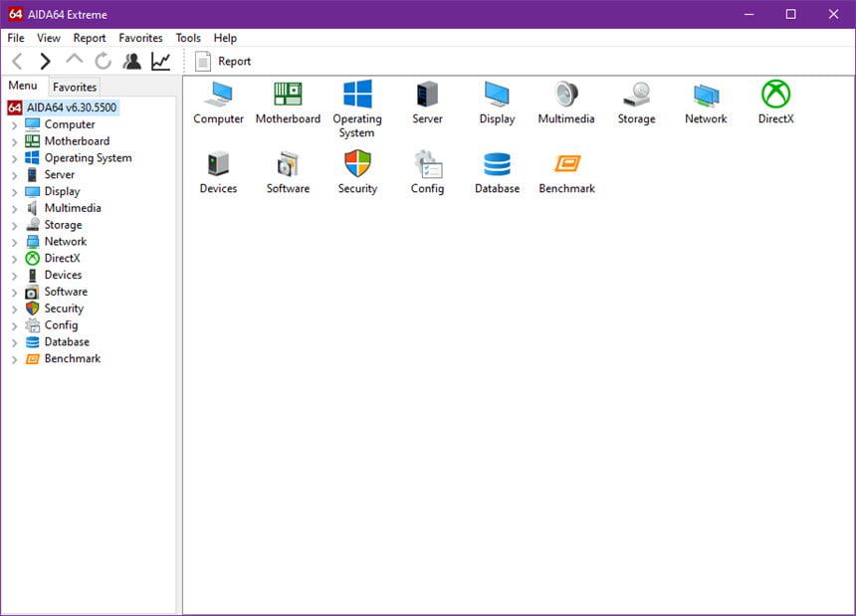Viewport: 856px width, 616px height.
Task: Click the graph-style benchmark toolbar icon
Action: [x=161, y=61]
